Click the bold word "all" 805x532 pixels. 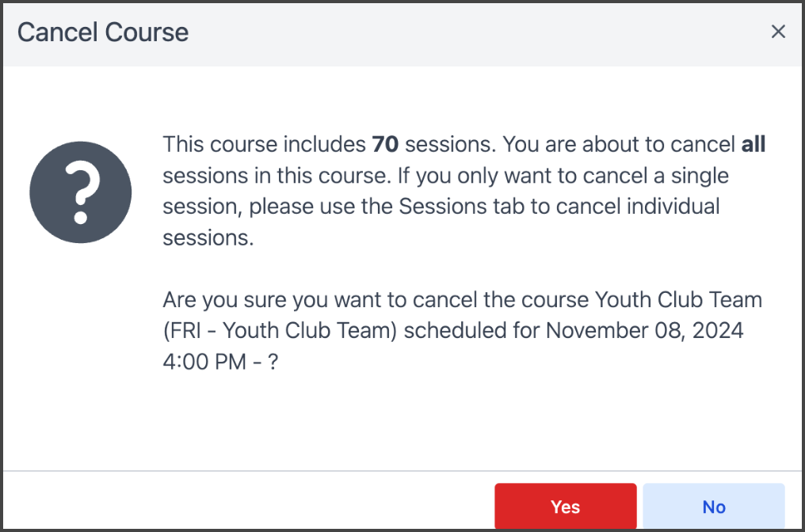[x=753, y=145]
